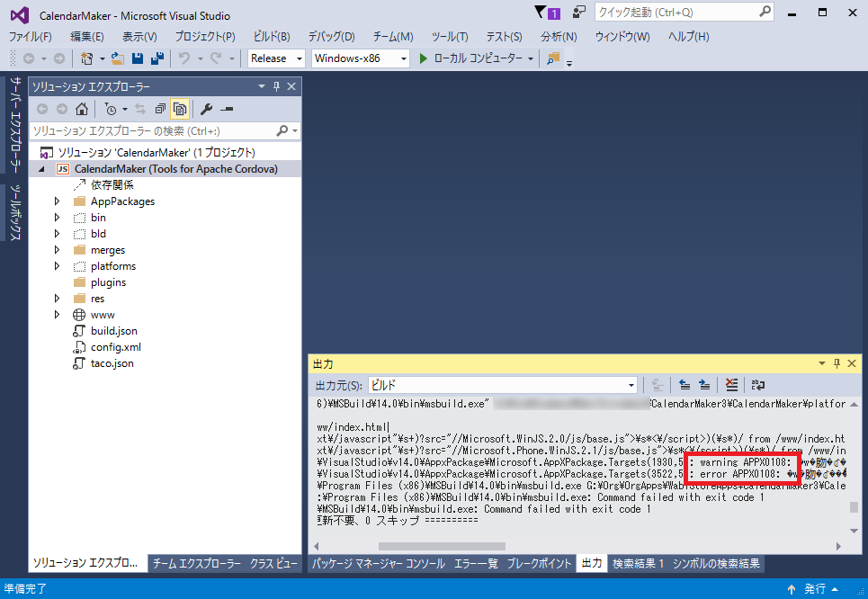Click the Open File toolbar icon
Viewport: 868px width, 599px height.
click(117, 58)
